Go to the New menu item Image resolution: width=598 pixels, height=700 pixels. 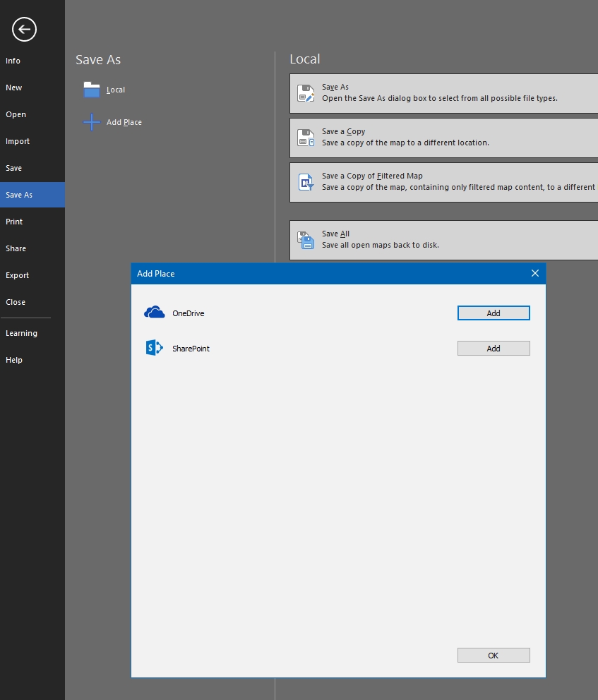point(14,87)
